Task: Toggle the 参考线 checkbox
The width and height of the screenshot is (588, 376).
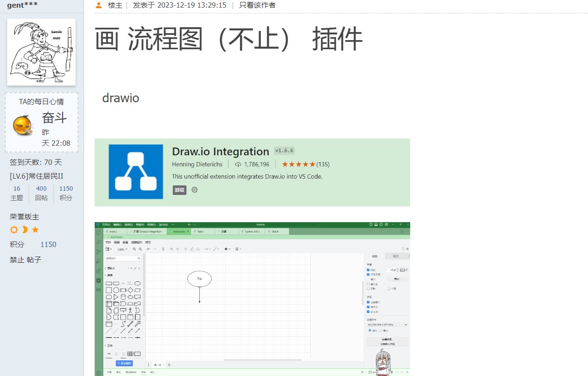Action: click(368, 312)
